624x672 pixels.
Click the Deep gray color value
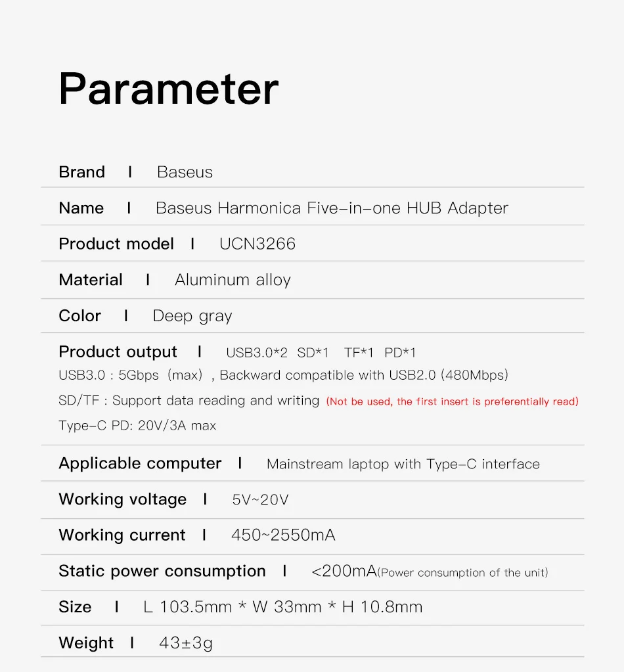click(x=192, y=316)
